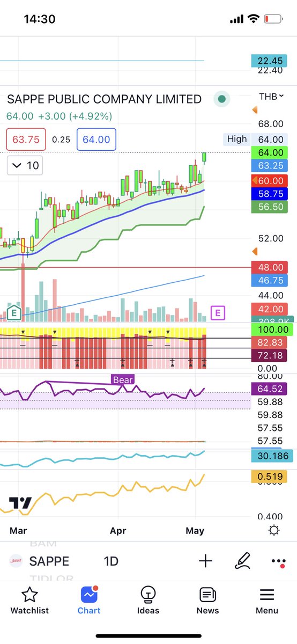Open the Menu tab
This screenshot has width=297, height=644.
[266, 601]
